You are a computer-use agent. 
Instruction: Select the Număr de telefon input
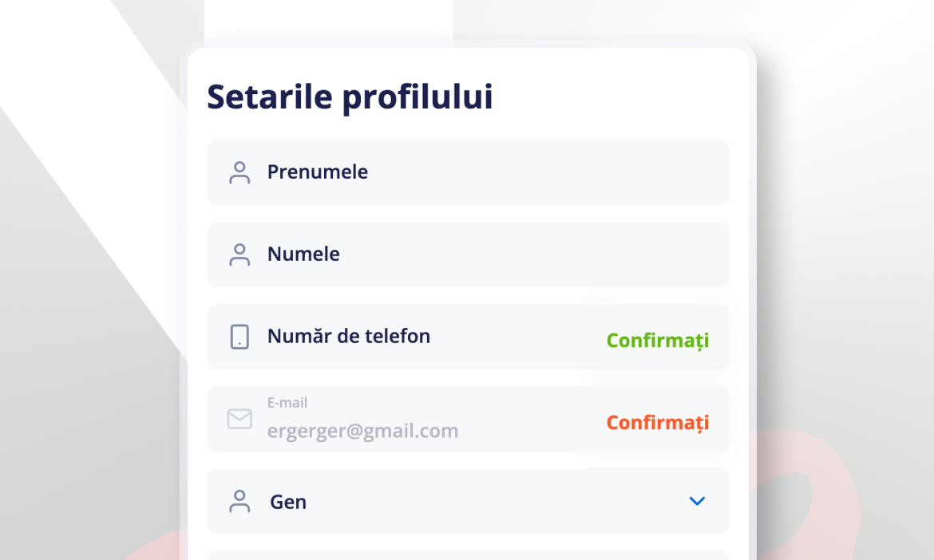[x=468, y=337]
